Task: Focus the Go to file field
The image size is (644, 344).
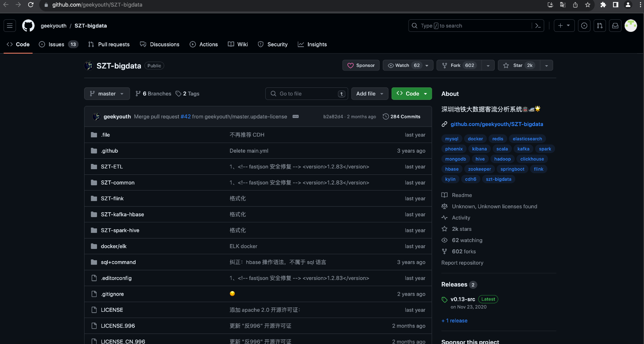Action: point(307,93)
